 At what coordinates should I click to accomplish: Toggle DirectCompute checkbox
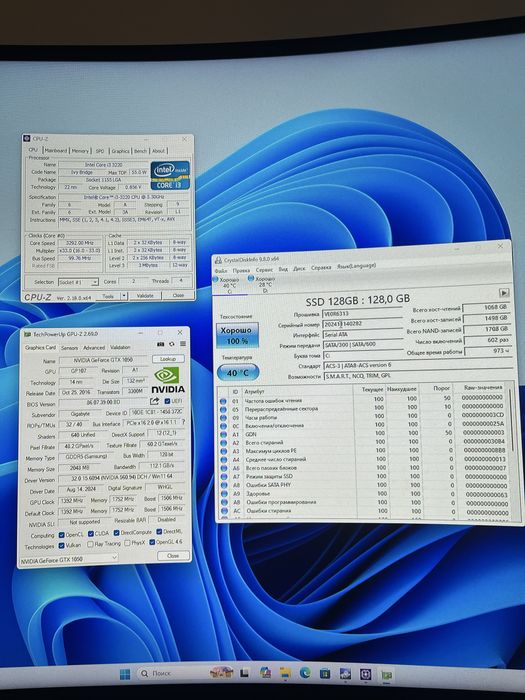click(x=117, y=533)
